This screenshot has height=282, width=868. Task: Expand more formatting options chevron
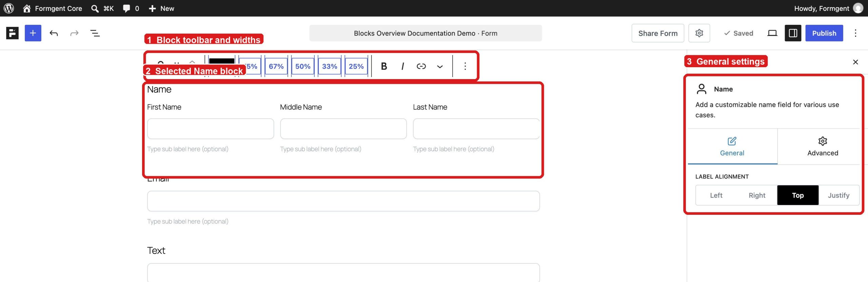(440, 66)
